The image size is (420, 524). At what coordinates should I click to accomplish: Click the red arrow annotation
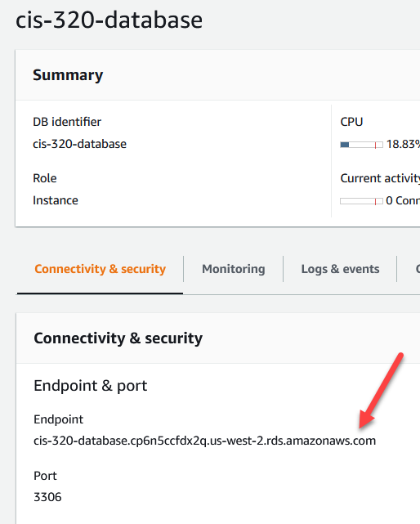[382, 390]
